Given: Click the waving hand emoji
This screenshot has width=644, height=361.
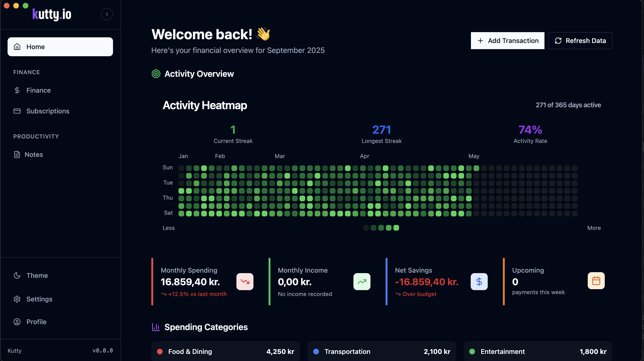Looking at the screenshot, I should (263, 34).
